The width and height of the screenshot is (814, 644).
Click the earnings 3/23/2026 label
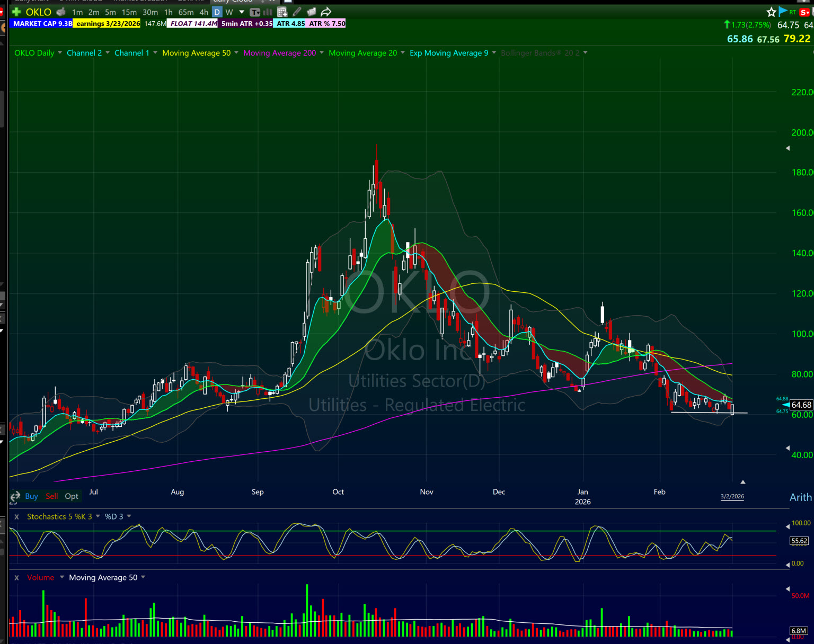(108, 23)
